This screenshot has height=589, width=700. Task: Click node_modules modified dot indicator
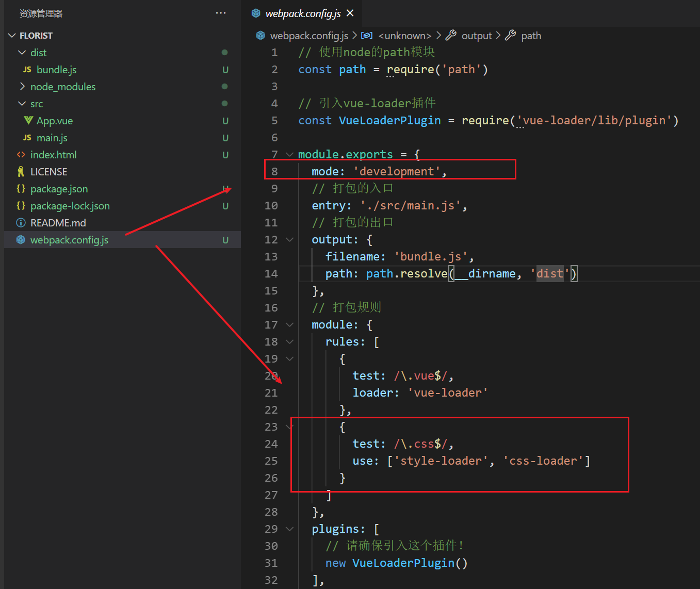224,86
